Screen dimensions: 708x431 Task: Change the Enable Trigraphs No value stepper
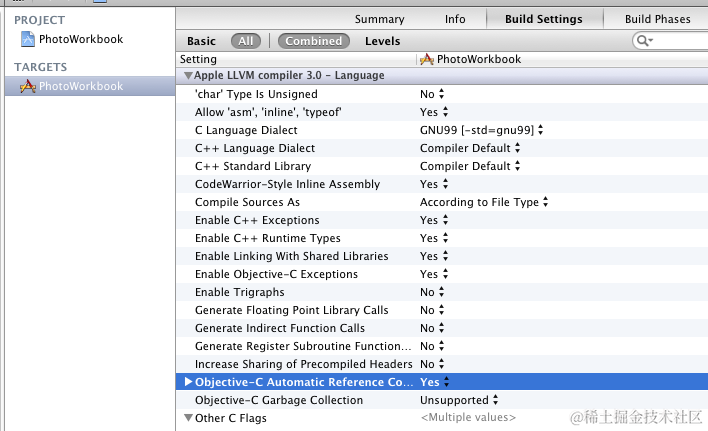pyautogui.click(x=441, y=292)
